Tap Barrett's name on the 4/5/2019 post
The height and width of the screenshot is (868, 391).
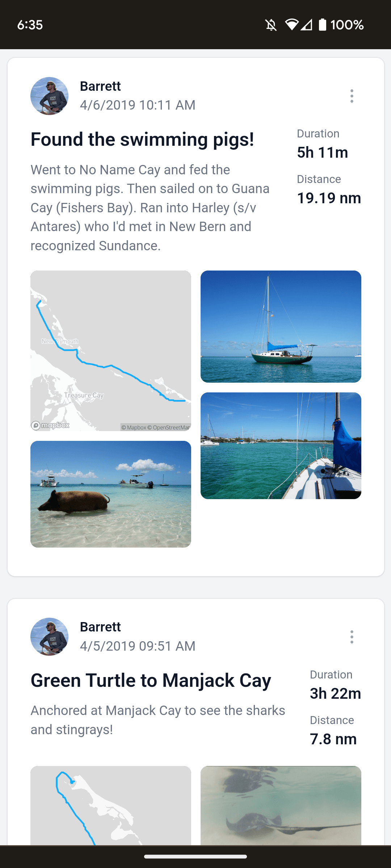(x=100, y=627)
